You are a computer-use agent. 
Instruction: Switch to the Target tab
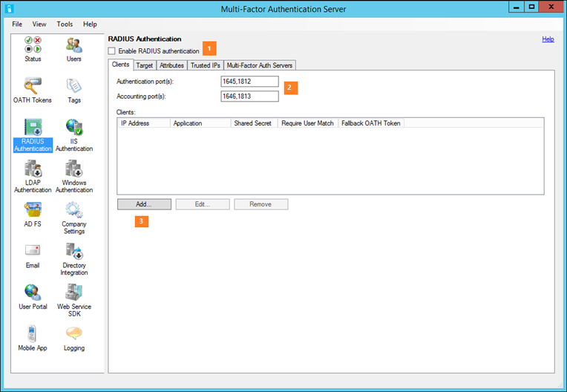tap(145, 65)
